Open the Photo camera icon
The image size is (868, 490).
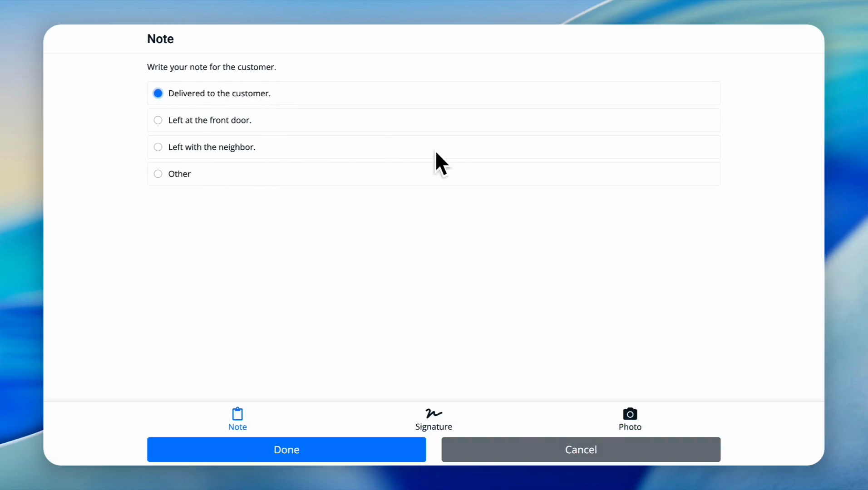(630, 414)
